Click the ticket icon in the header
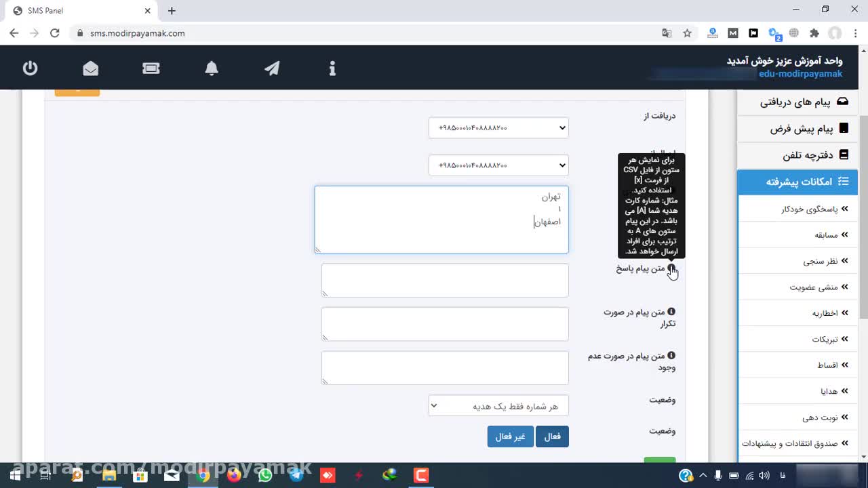Image resolution: width=868 pixels, height=488 pixels. (151, 68)
